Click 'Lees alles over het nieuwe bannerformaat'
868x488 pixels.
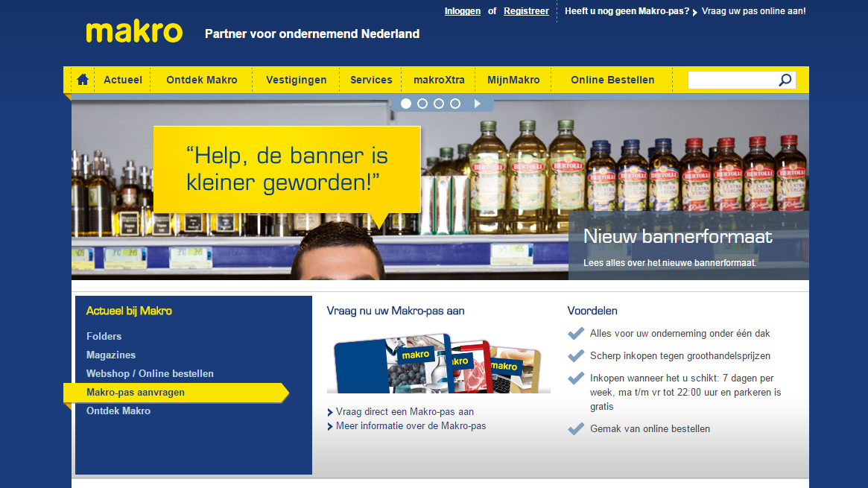669,263
